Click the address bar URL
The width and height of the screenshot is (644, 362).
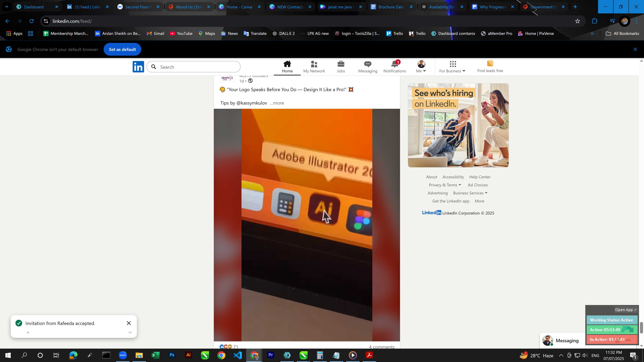point(72,21)
